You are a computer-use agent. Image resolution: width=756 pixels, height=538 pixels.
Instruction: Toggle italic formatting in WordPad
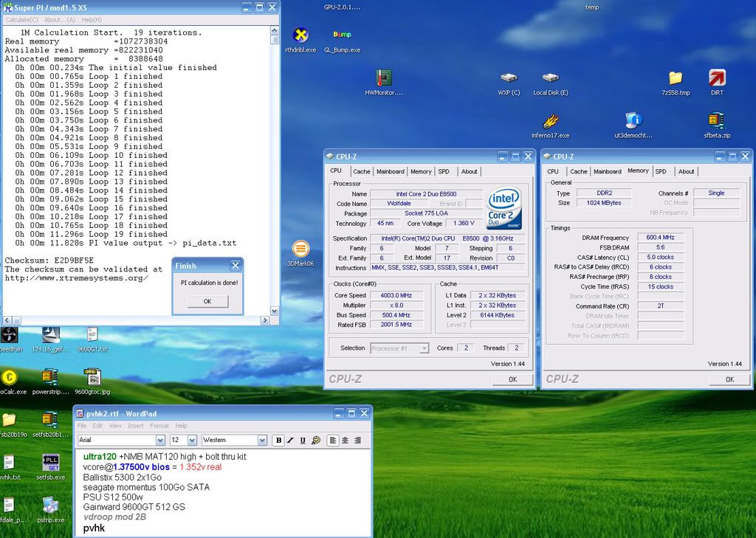(x=291, y=441)
